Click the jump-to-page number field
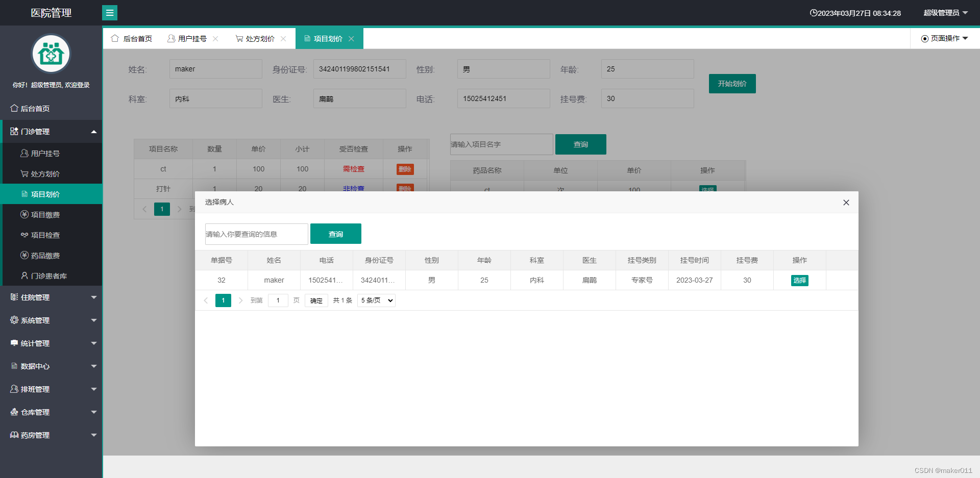This screenshot has height=478, width=980. pyautogui.click(x=278, y=300)
